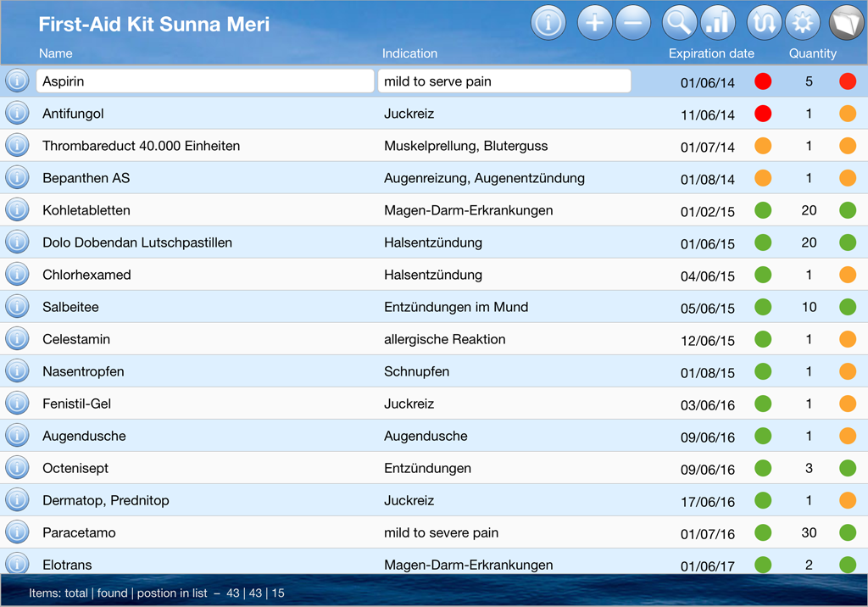Image resolution: width=868 pixels, height=607 pixels.
Task: Click expiration date 03/06/16
Action: [708, 405]
